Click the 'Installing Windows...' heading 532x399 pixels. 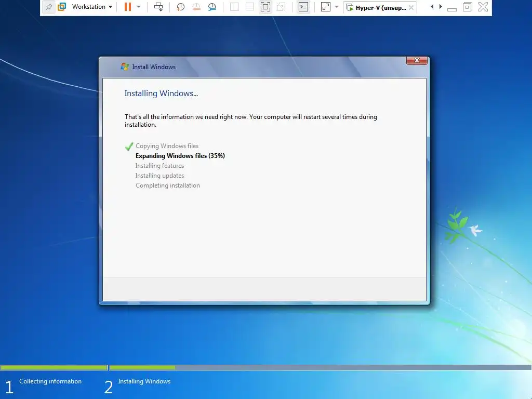[161, 94]
